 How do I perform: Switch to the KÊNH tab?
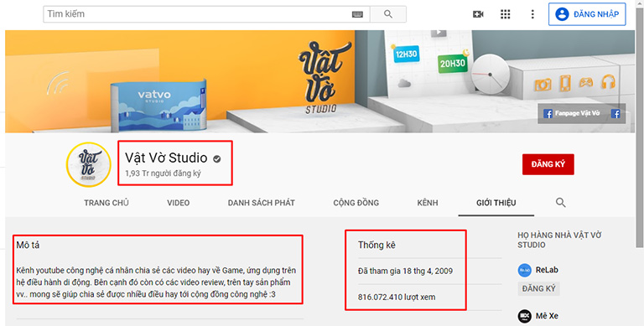point(428,203)
